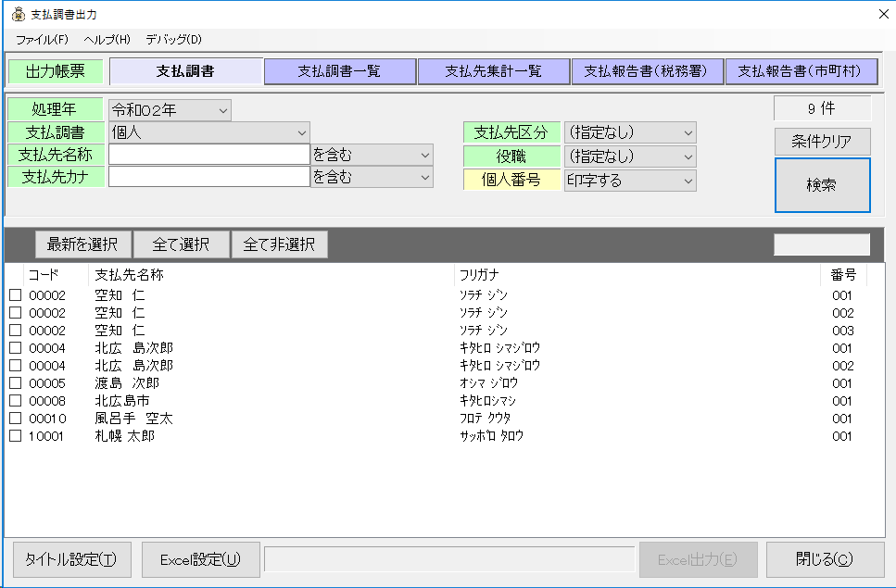Switch to the 支払調書一覧 tab
The width and height of the screenshot is (896, 588).
pyautogui.click(x=340, y=70)
